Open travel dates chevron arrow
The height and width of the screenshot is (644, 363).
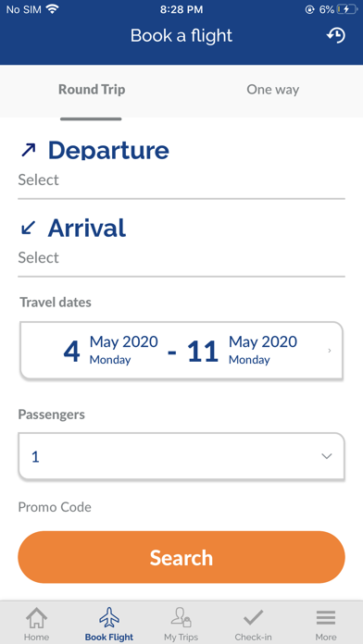[330, 351]
